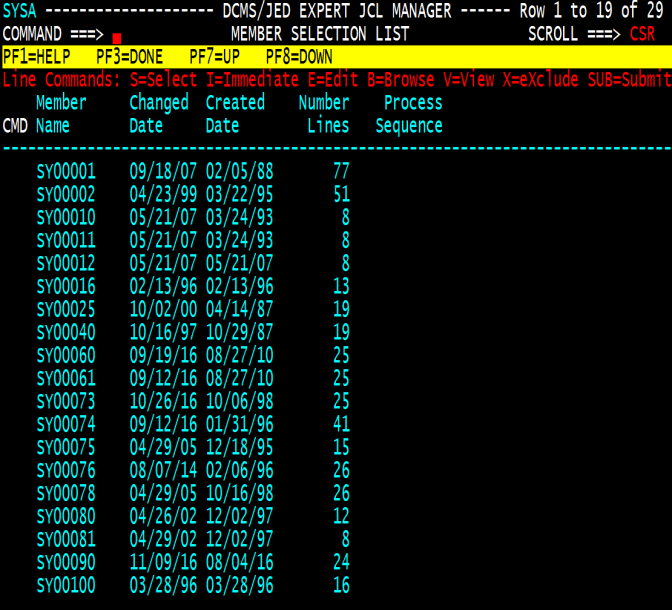Viewport: 672px width, 610px height.
Task: Click changed date 09/18/07
Action: [163, 171]
